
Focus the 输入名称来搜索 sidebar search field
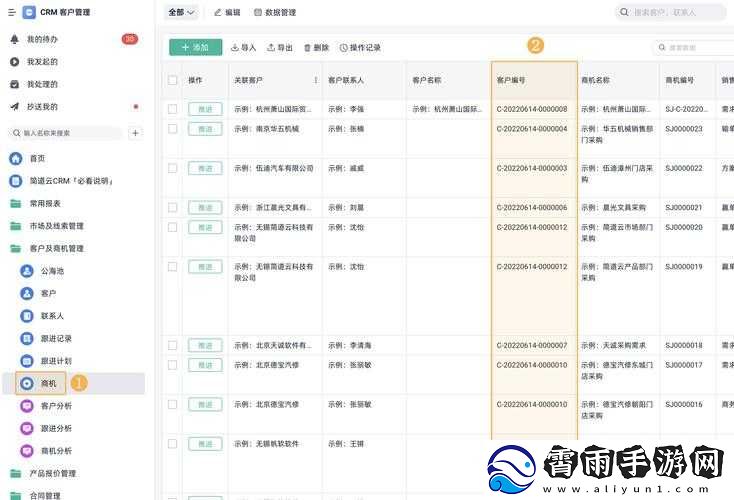pos(66,133)
